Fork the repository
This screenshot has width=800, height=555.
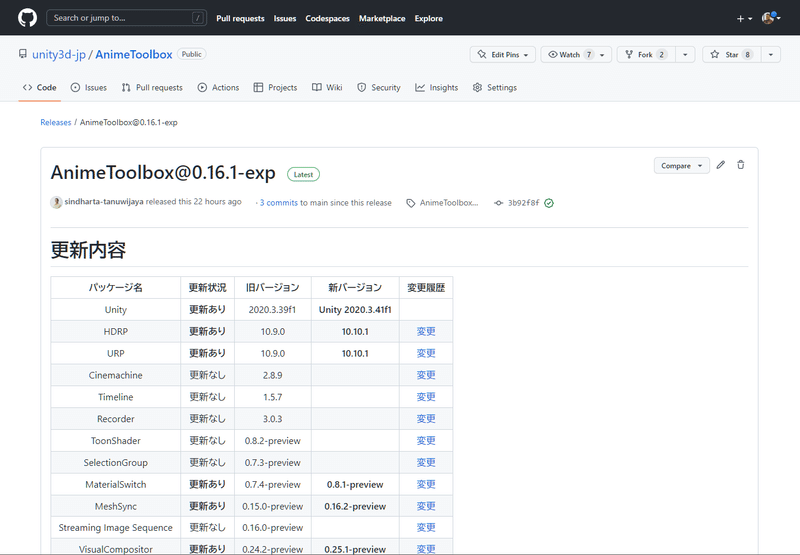[646, 55]
